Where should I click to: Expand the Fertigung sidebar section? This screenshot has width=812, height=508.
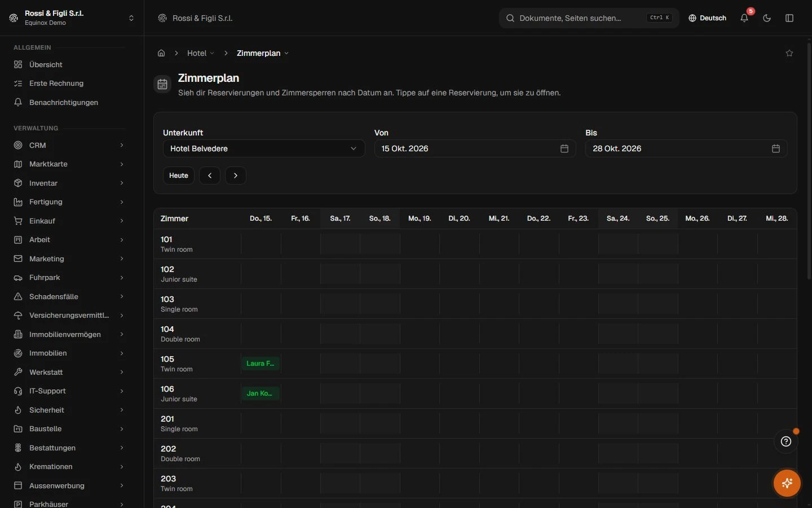click(69, 202)
